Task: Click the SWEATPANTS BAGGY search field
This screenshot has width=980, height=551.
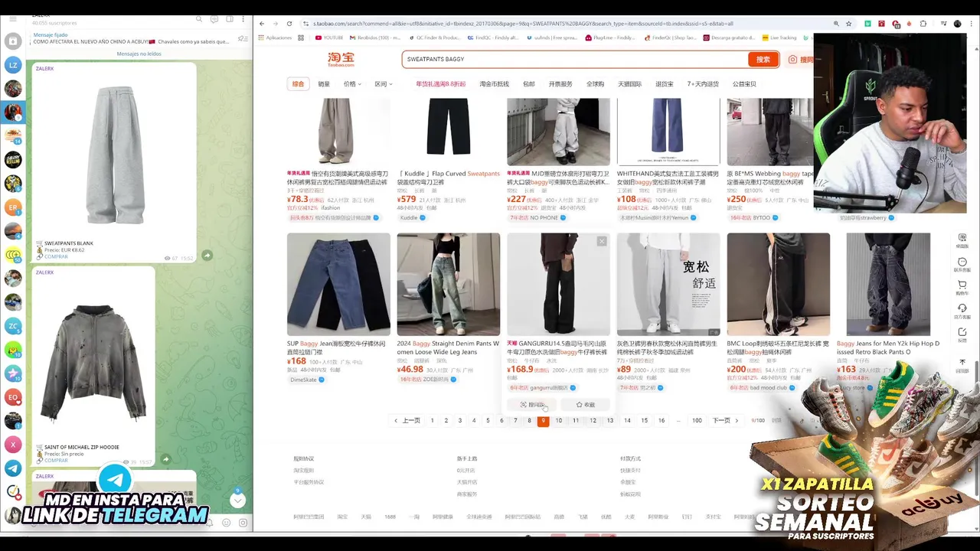Action: 574,59
